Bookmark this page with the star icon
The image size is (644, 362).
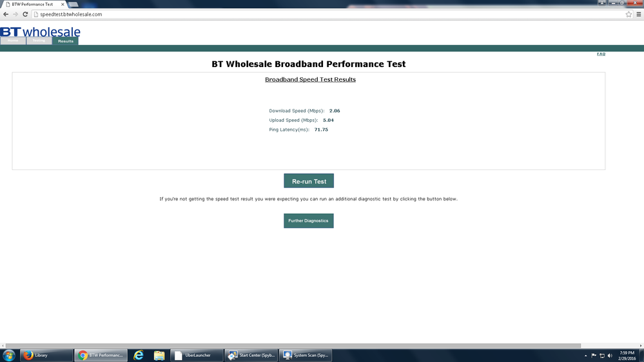tap(629, 14)
